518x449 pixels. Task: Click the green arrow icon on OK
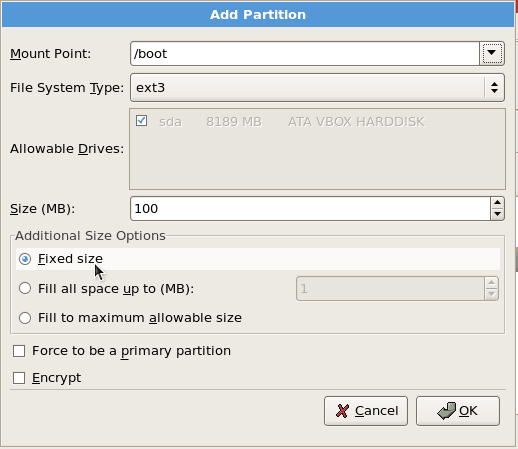pos(447,411)
